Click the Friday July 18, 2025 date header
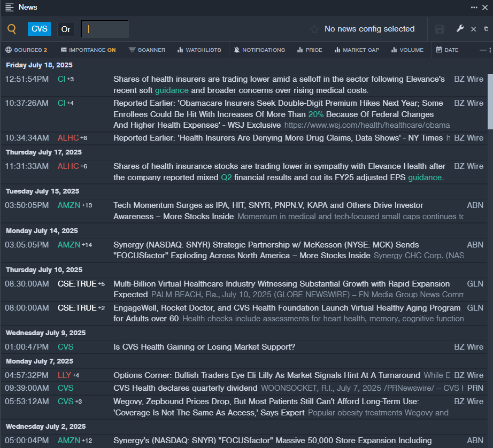 tap(40, 65)
